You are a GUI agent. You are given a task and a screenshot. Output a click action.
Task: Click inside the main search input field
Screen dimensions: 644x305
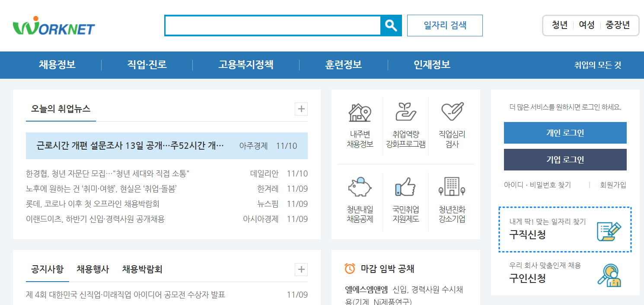tap(272, 26)
